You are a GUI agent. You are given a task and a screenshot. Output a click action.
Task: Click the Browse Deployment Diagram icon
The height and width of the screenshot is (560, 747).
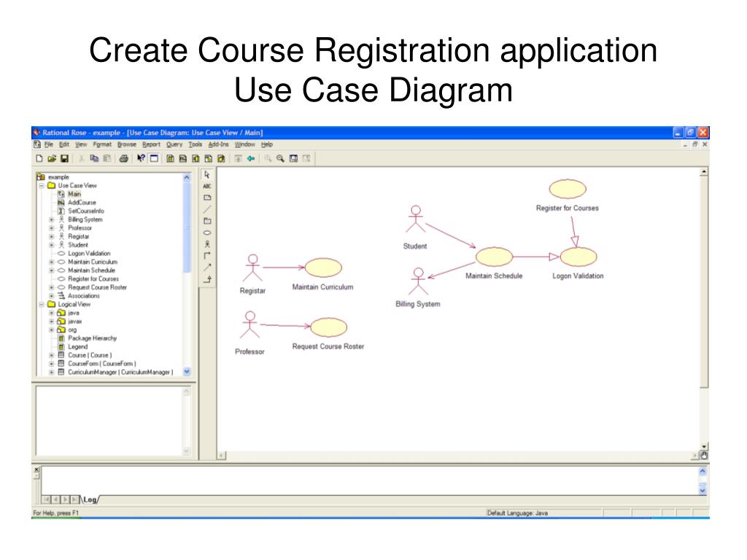pyautogui.click(x=221, y=158)
